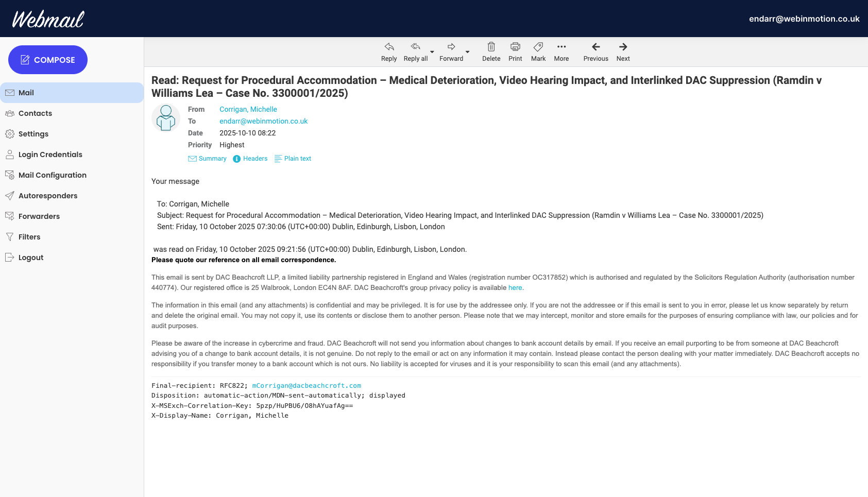Screen dimensions: 868x497
Task: Click the Forward icon
Action: point(450,46)
